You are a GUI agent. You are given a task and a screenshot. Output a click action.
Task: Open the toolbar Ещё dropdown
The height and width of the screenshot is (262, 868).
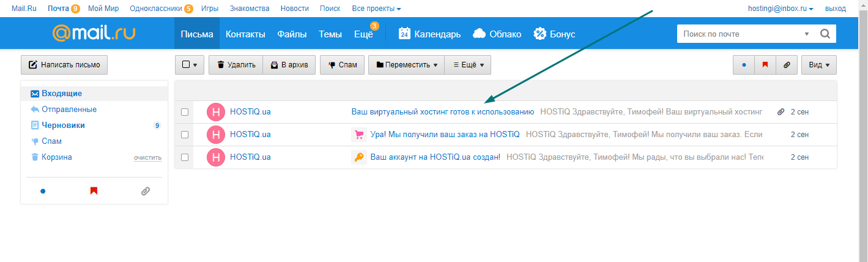pos(467,65)
